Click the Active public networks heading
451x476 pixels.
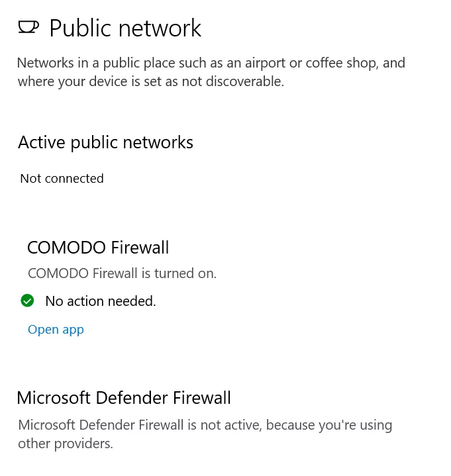(105, 142)
